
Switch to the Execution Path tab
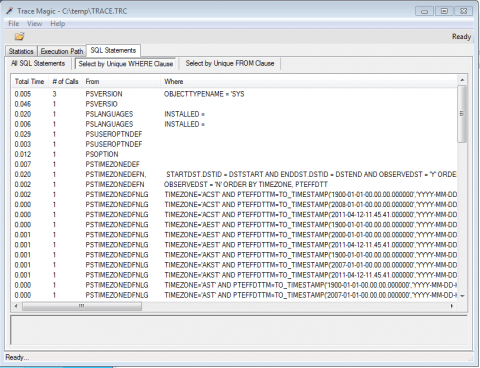point(62,51)
